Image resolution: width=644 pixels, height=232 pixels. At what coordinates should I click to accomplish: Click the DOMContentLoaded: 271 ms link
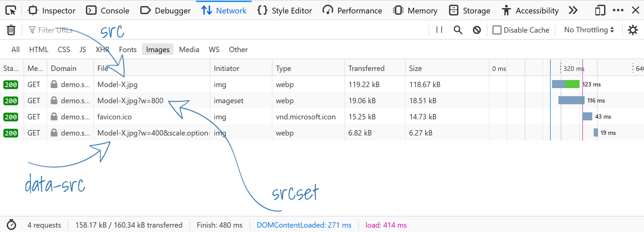[304, 225]
